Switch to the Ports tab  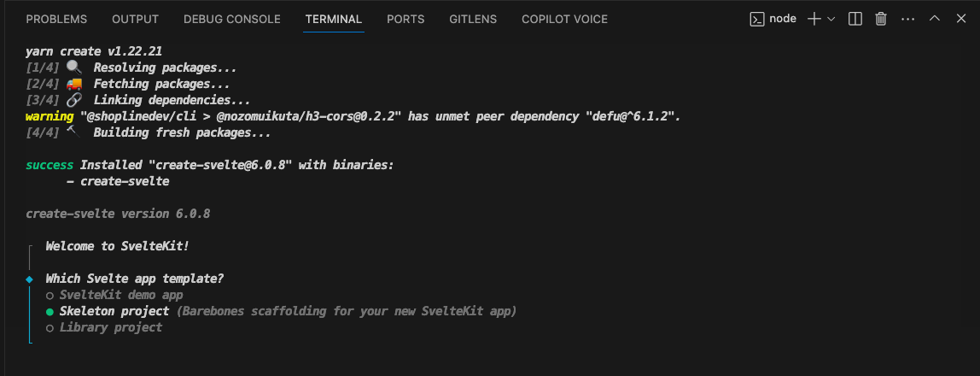point(405,20)
